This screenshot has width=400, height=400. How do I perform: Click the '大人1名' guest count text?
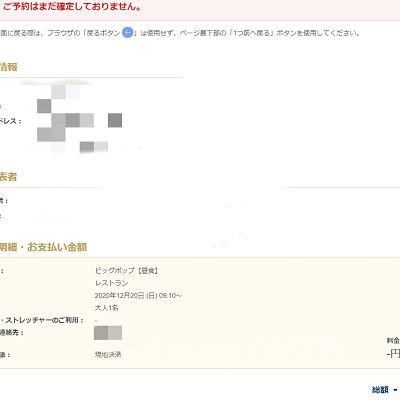(106, 308)
